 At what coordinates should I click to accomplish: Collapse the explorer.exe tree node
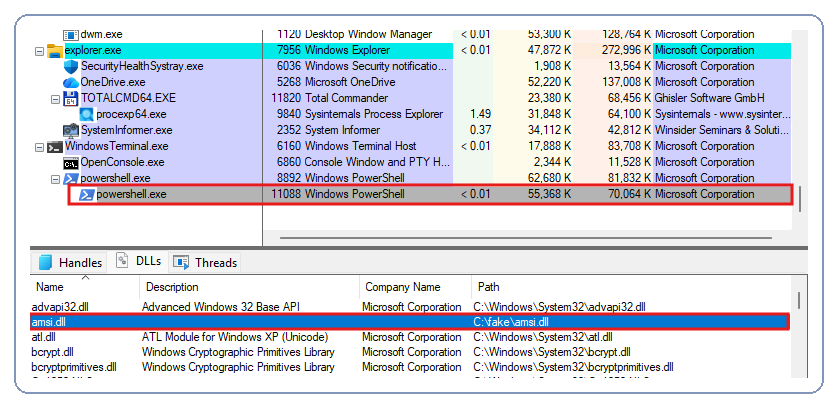[39, 51]
